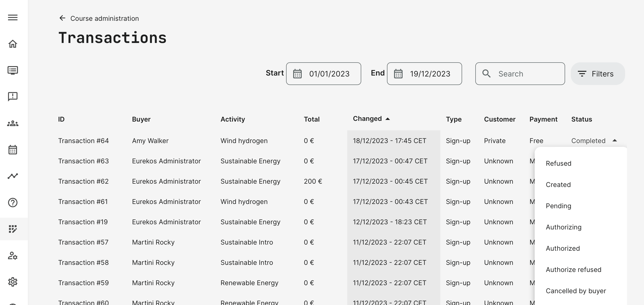Choose Pending in the status list
Image resolution: width=644 pixels, height=305 pixels.
[x=558, y=206]
